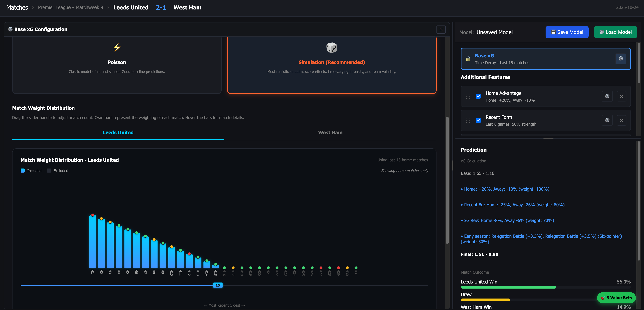The height and width of the screenshot is (310, 644).
Task: Open the 3 Value Bets popup
Action: pyautogui.click(x=616, y=298)
